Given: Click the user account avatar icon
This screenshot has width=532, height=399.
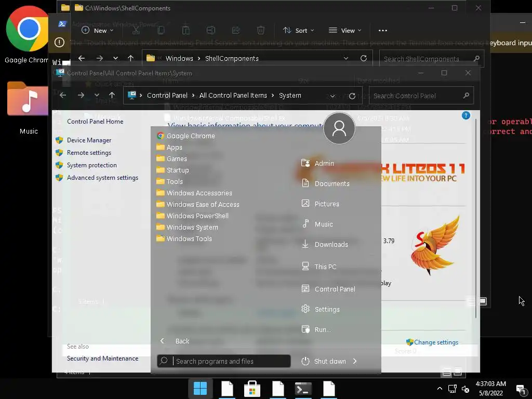Looking at the screenshot, I should coord(339,128).
